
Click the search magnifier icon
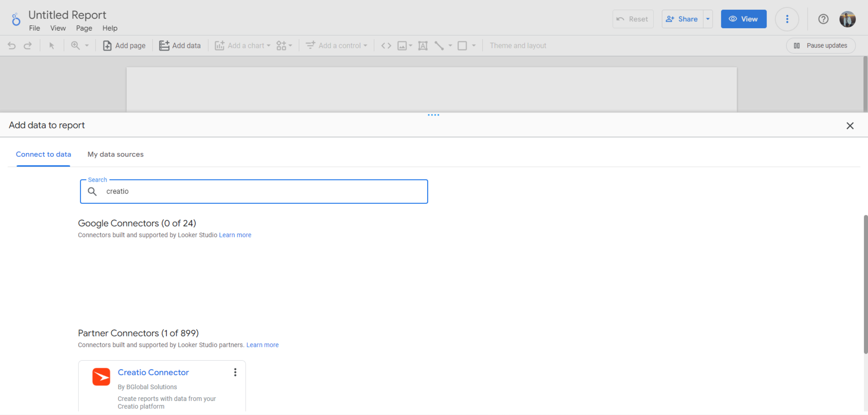click(x=92, y=191)
